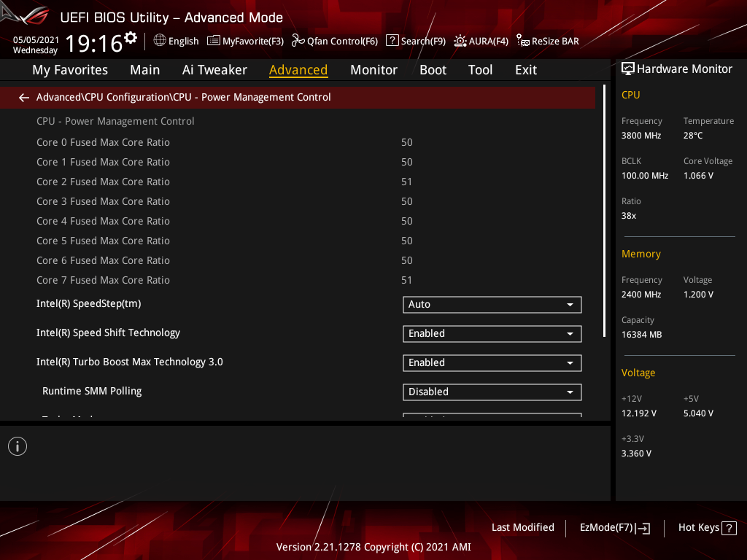Click the Core Voltage 1.066 V value

click(698, 176)
